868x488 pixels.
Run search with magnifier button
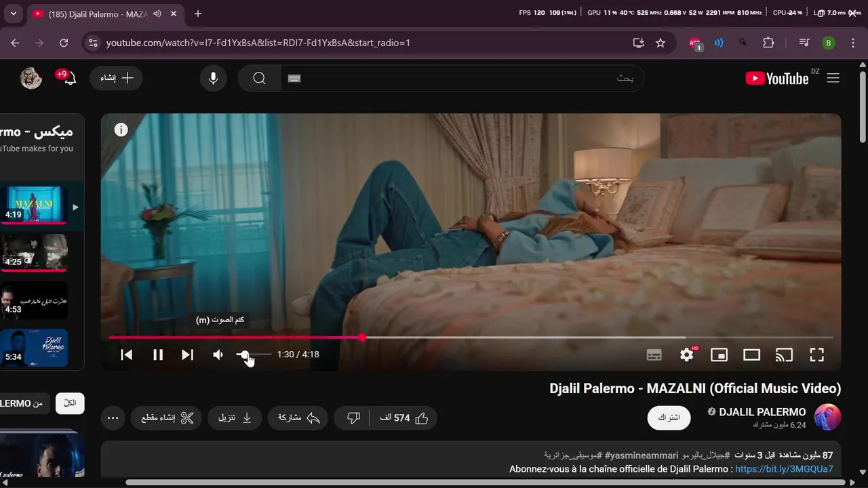pyautogui.click(x=259, y=78)
